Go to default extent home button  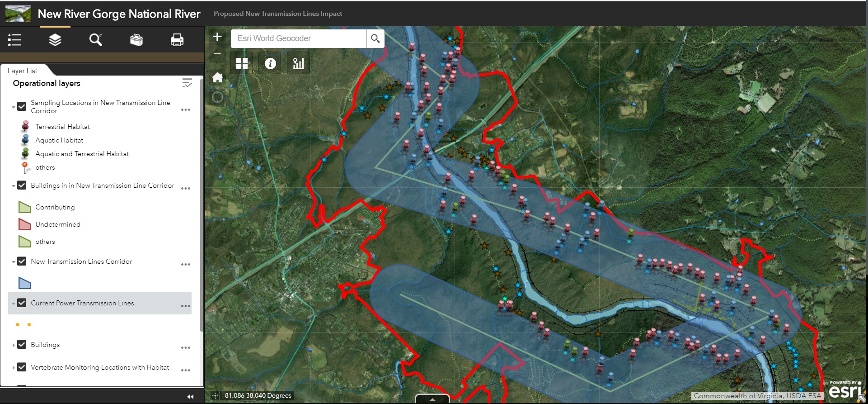point(217,77)
